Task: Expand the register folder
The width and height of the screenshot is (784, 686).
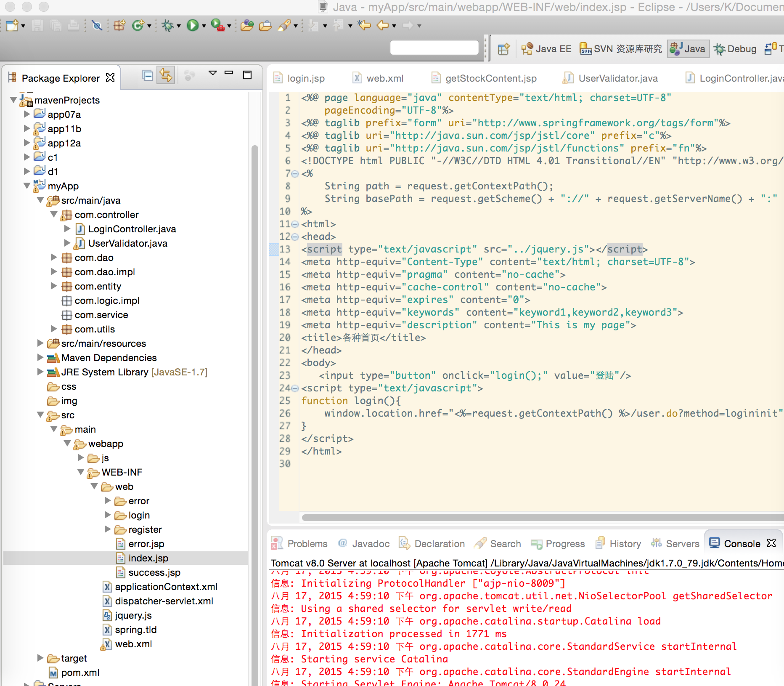Action: [108, 529]
